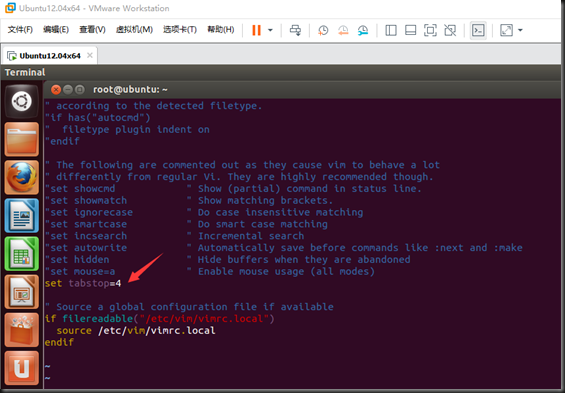
Task: Select the Ubuntu12.04x64 tab
Action: 50,56
